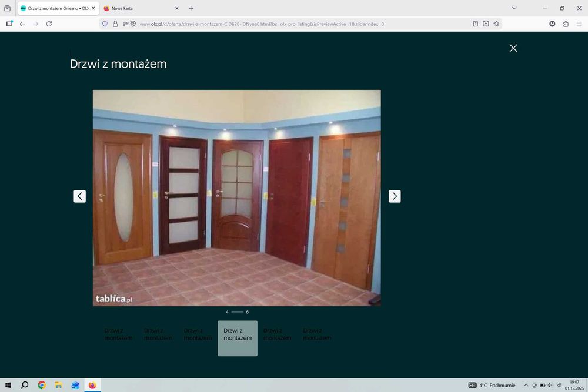The height and width of the screenshot is (392, 588).
Task: Check the battery status tray icon
Action: (542, 386)
